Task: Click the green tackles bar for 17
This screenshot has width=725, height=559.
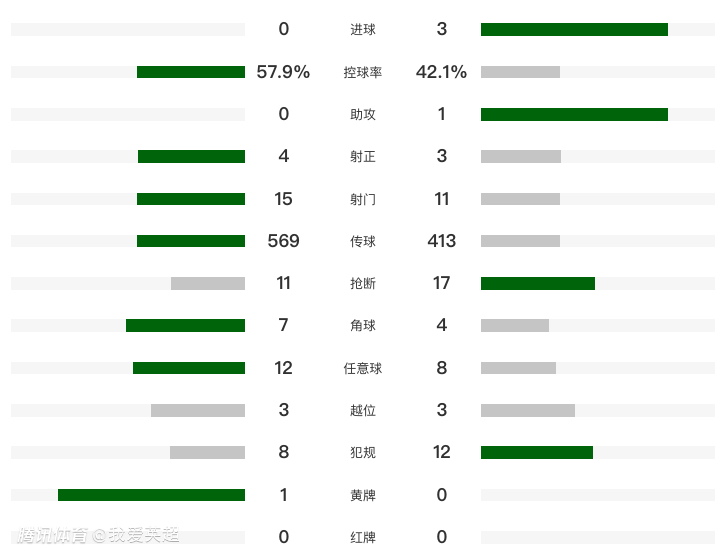Action: click(538, 283)
